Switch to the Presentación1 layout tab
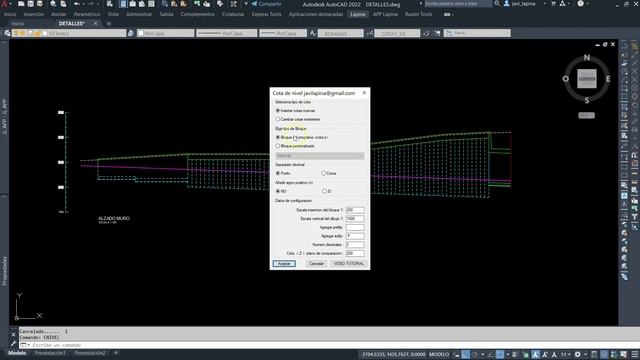This screenshot has width=640, height=360. click(50, 353)
